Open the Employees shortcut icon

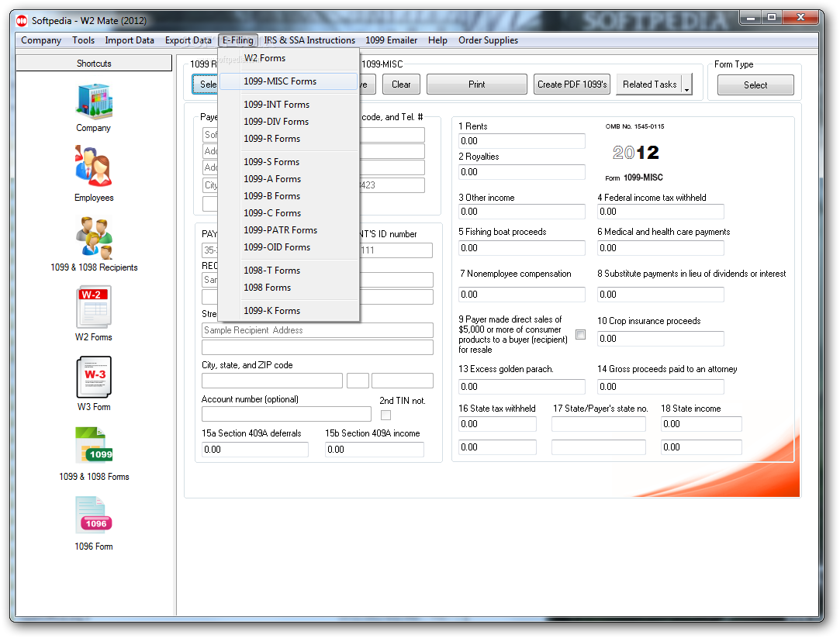tap(94, 166)
